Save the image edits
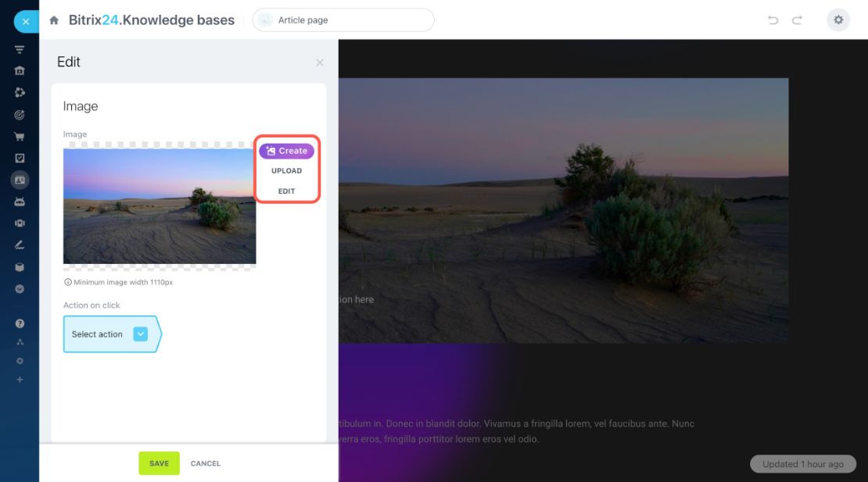This screenshot has width=868, height=482. tap(159, 463)
